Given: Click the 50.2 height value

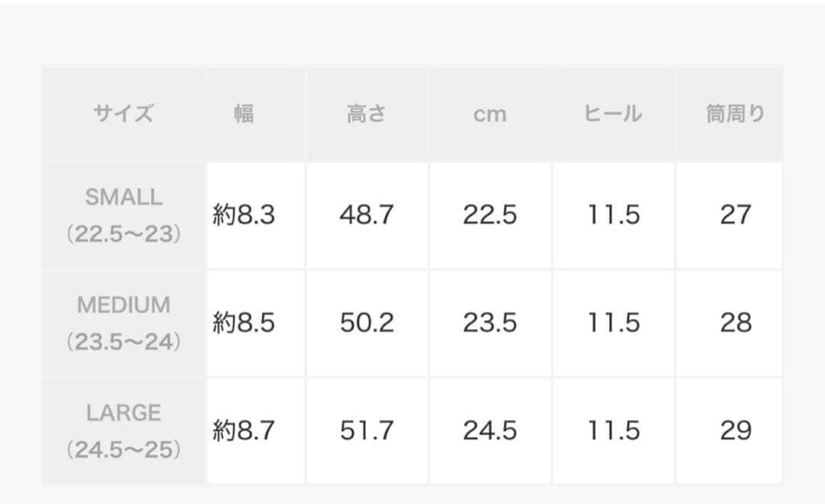Looking at the screenshot, I should tap(367, 323).
